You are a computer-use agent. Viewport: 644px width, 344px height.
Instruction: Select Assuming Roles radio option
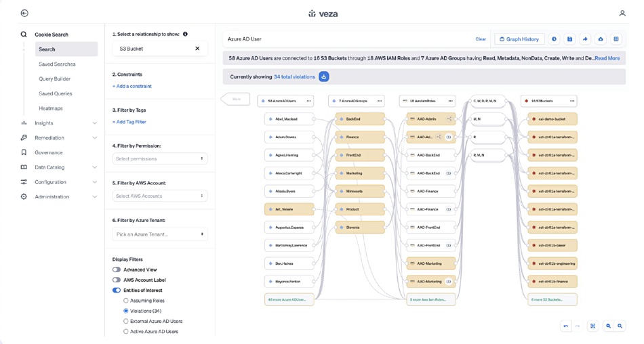click(126, 301)
